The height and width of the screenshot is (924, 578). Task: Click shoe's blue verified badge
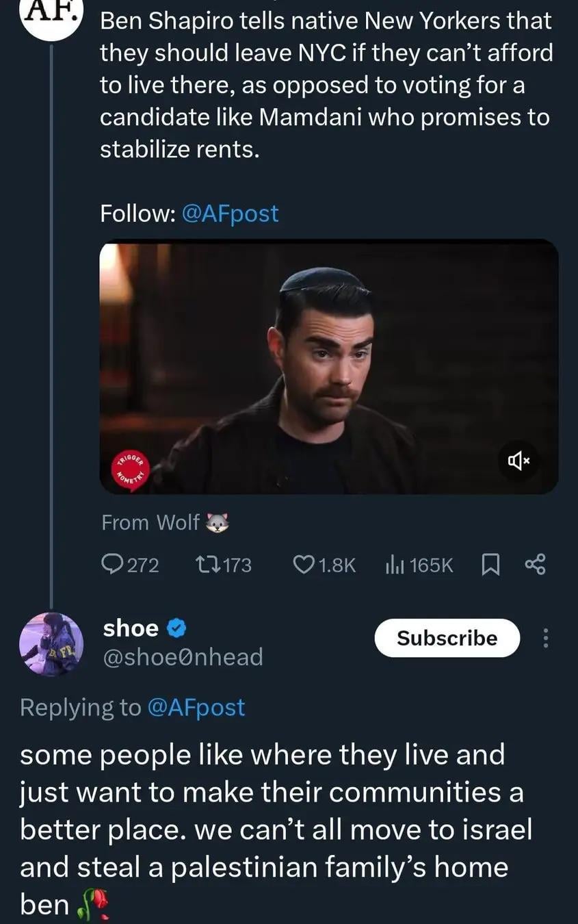click(x=177, y=628)
